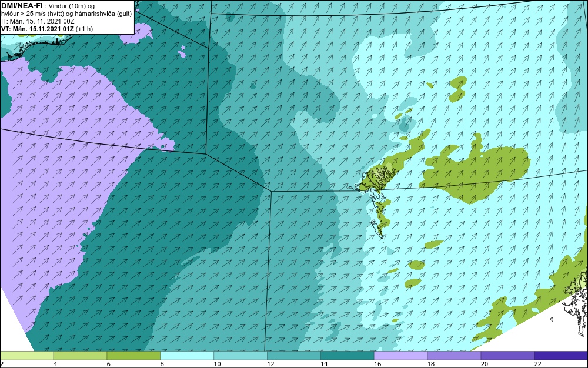Click the 6-8 m/s olive green legend swatch
This screenshot has height=368, width=588.
[133, 356]
